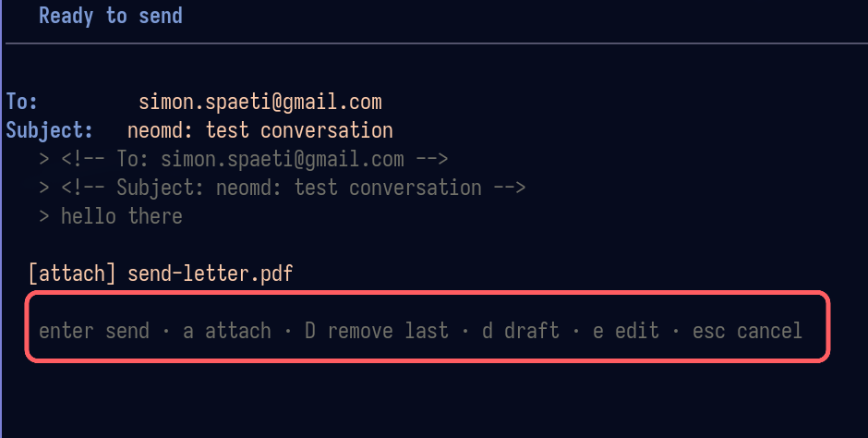868x438 pixels.
Task: Activate the "e edit" shortcut hint
Action: coord(625,331)
